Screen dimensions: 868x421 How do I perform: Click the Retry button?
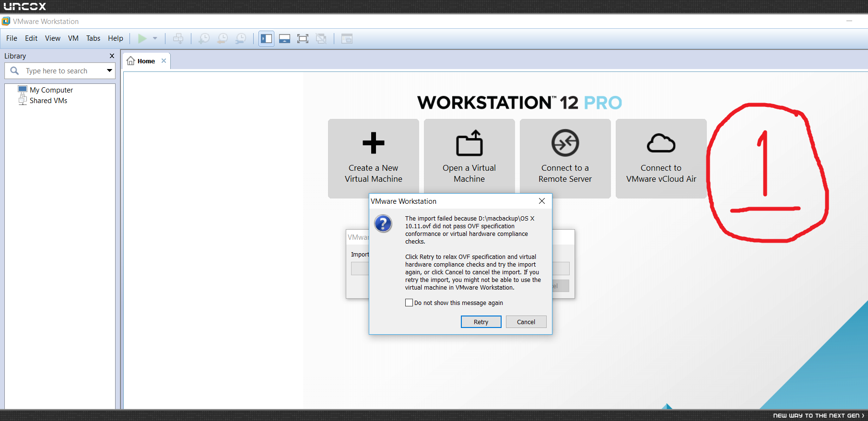481,322
